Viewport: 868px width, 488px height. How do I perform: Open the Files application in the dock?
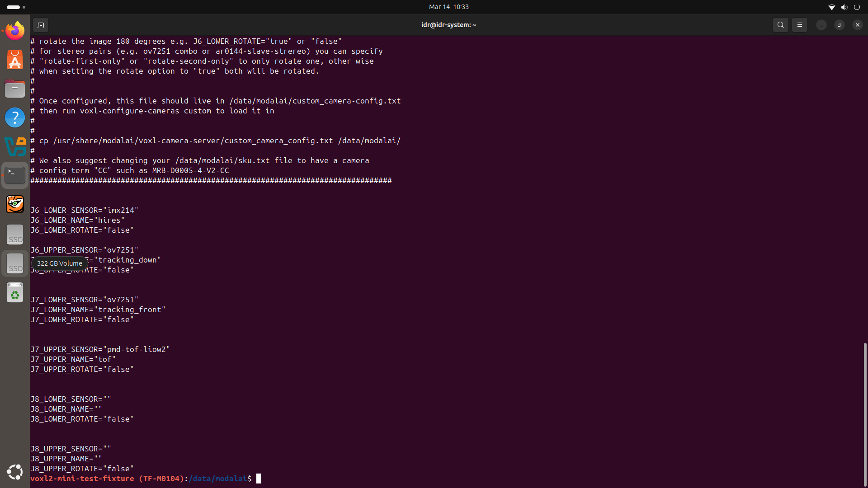[15, 89]
